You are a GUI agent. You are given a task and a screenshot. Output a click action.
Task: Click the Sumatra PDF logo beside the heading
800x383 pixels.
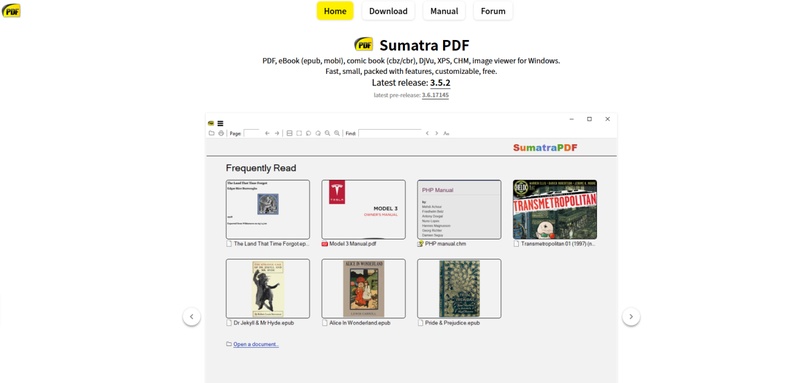[364, 44]
